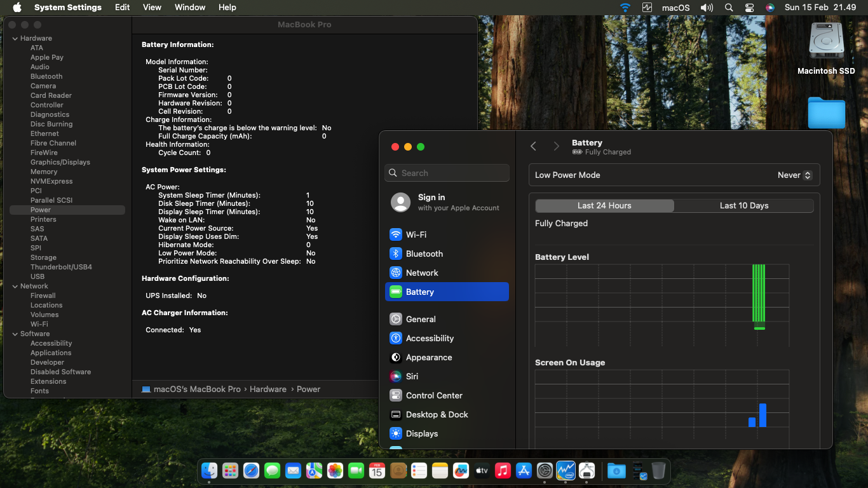Launch Safari from the Dock
868x488 pixels.
tap(251, 470)
